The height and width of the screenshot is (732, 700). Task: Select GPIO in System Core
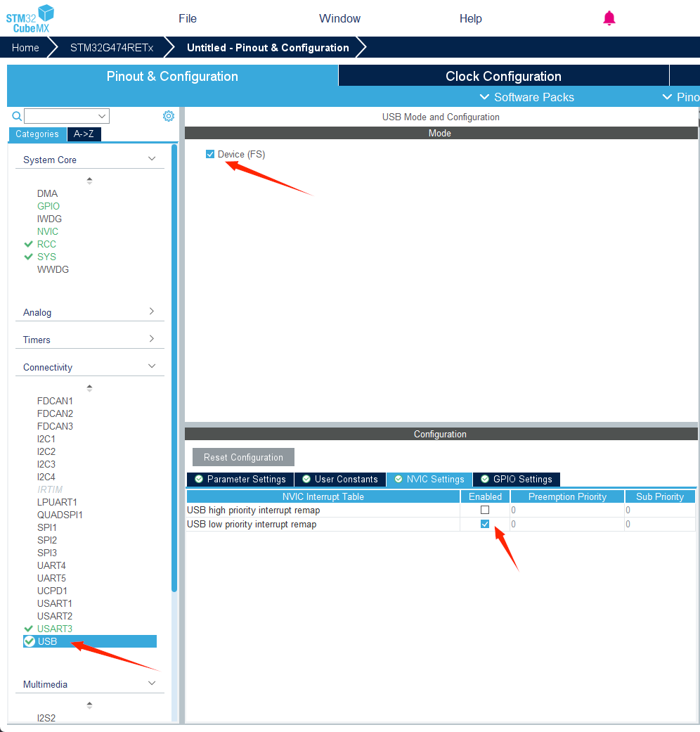point(48,206)
